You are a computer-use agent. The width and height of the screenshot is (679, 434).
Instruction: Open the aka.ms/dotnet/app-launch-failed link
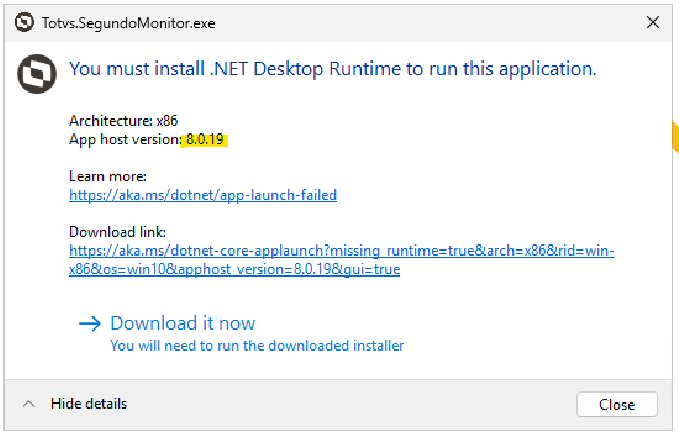click(203, 195)
